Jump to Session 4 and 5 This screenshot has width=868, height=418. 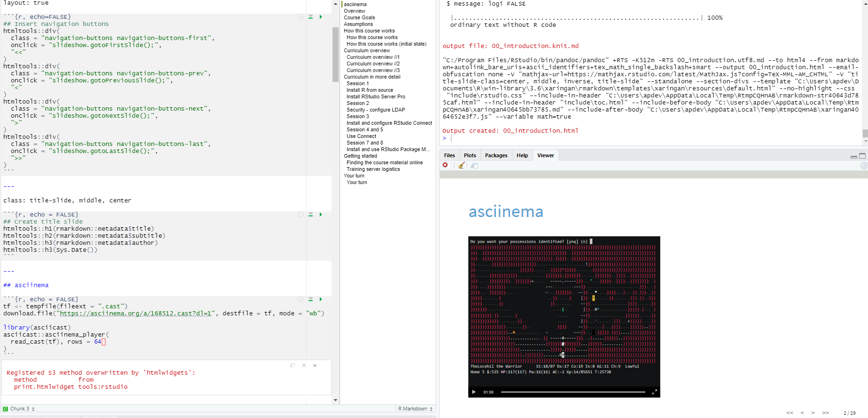click(365, 129)
